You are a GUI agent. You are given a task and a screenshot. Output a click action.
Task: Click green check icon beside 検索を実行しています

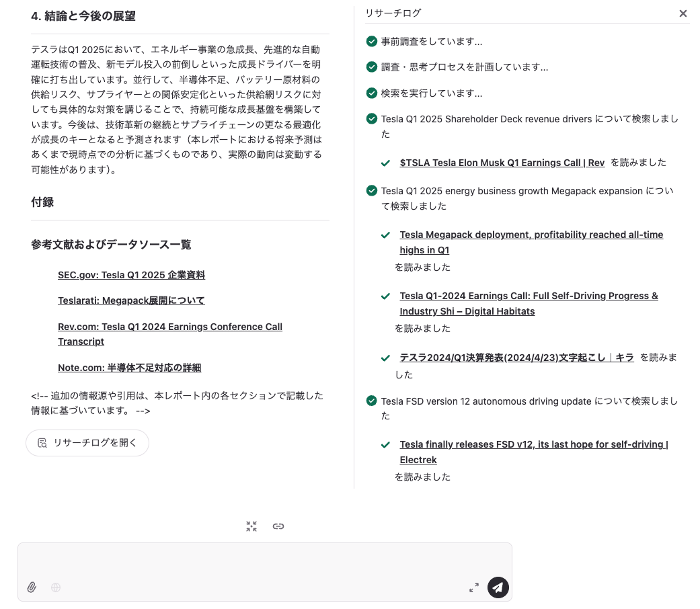pyautogui.click(x=371, y=93)
